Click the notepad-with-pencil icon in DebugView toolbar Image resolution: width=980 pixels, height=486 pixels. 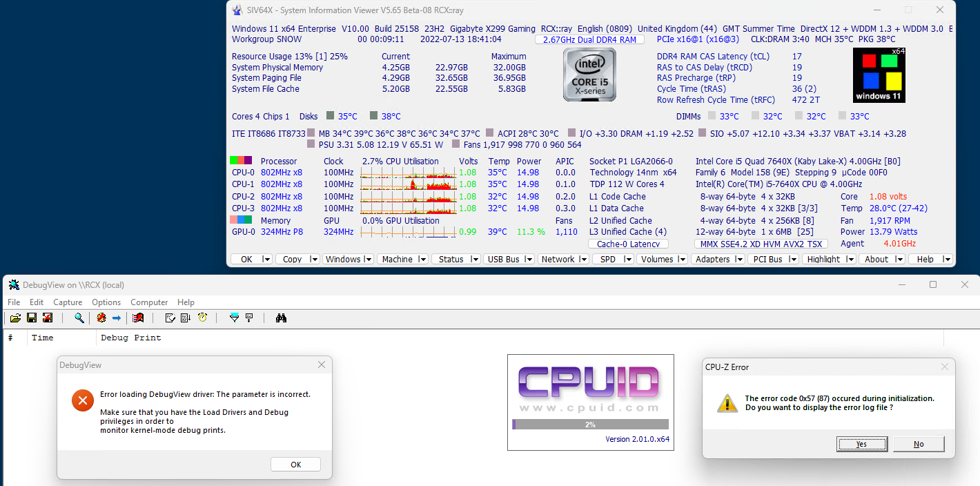(170, 318)
